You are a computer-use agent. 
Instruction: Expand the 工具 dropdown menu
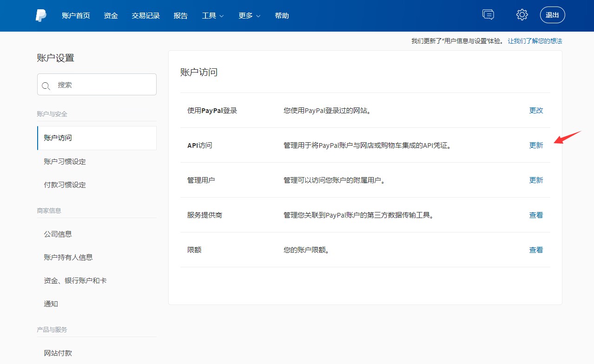(x=213, y=15)
